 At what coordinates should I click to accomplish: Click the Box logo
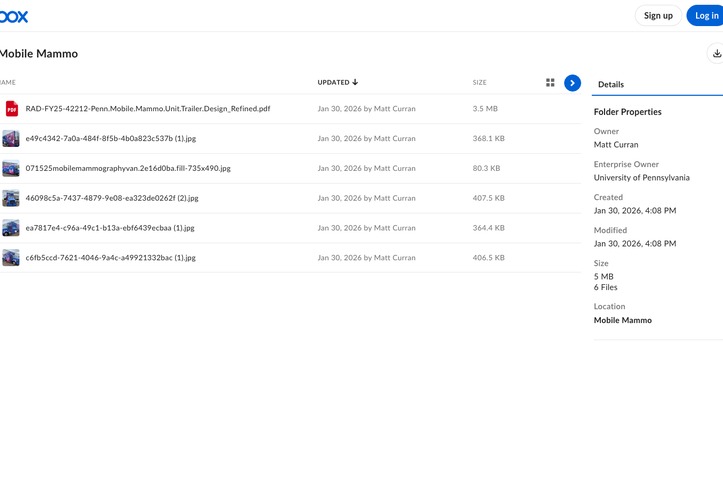pyautogui.click(x=13, y=17)
